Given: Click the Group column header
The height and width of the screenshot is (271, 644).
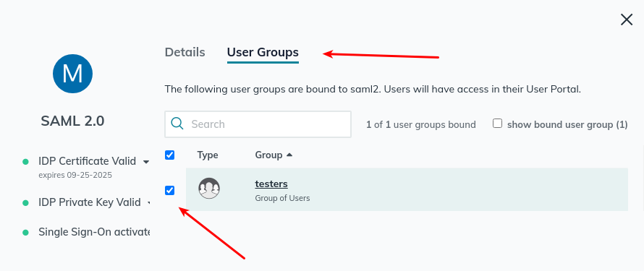Looking at the screenshot, I should click(x=268, y=155).
